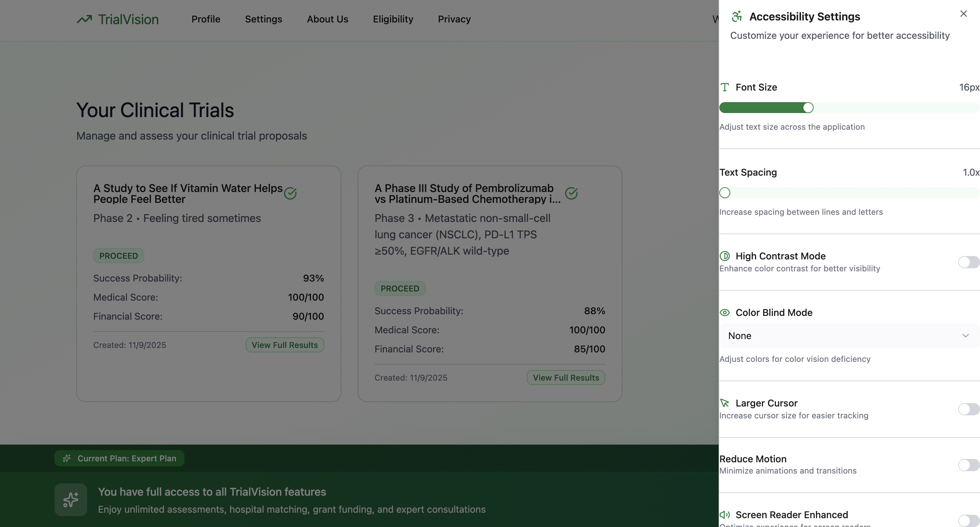Turn on the Larger Cursor switch
The height and width of the screenshot is (527, 980).
click(968, 410)
